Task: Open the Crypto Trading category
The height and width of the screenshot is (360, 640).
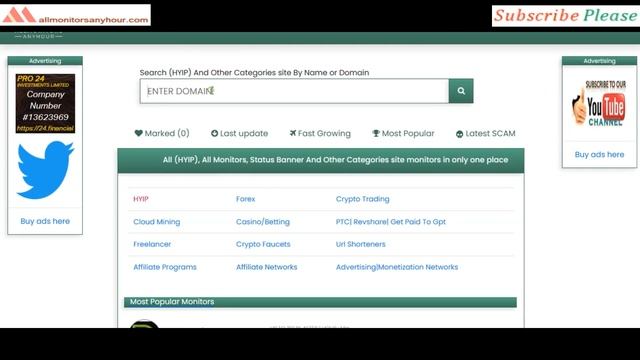Action: tap(362, 199)
